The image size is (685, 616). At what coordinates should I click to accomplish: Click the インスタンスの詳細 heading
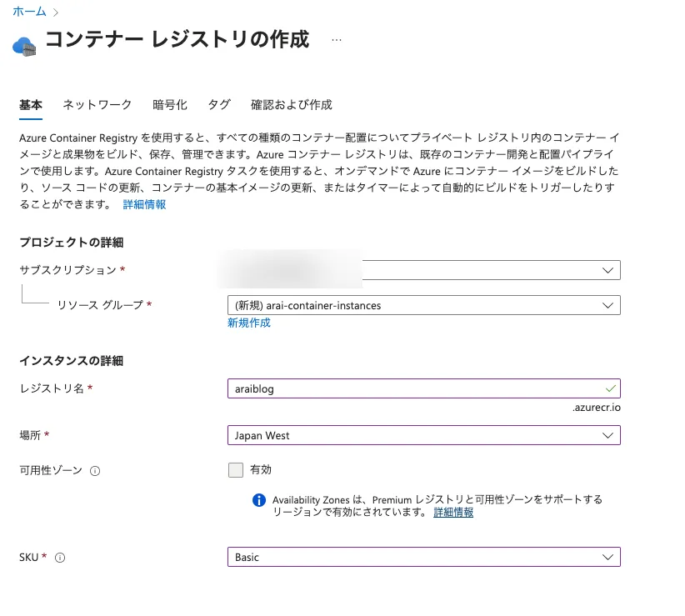(x=71, y=361)
